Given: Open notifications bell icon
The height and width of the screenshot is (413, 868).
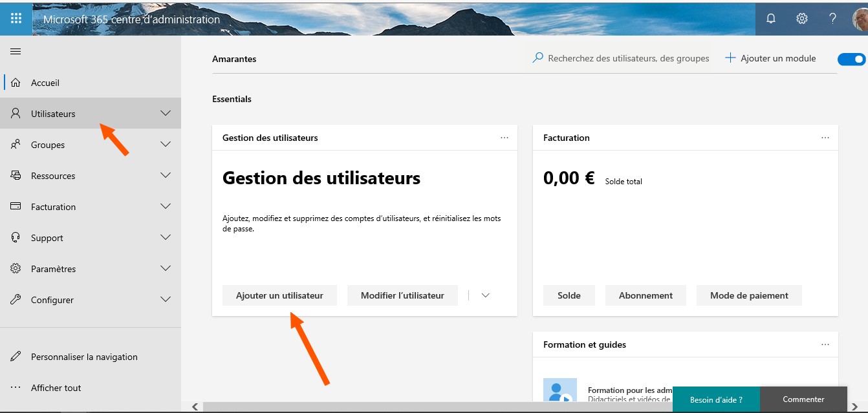Looking at the screenshot, I should tap(771, 18).
